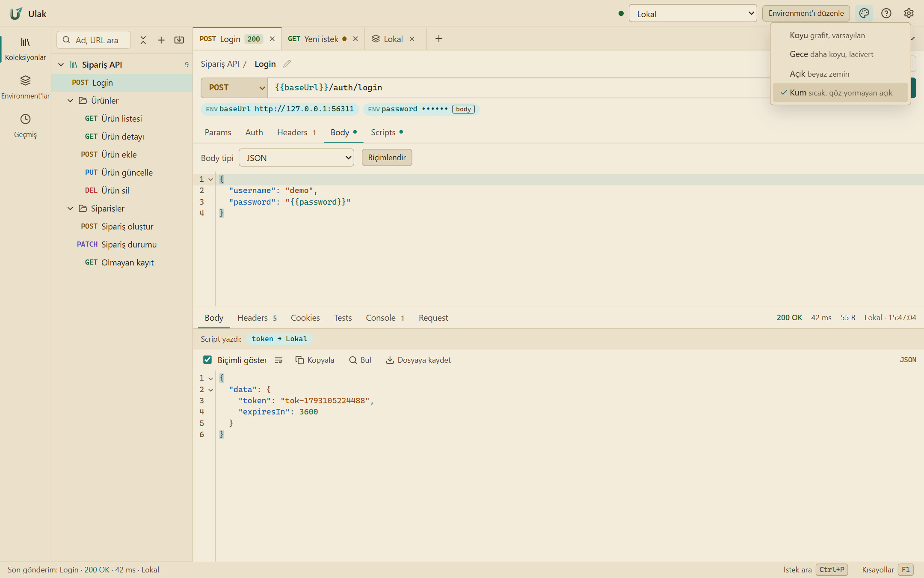Open the theme palette icon
This screenshot has width=924, height=578.
click(864, 13)
